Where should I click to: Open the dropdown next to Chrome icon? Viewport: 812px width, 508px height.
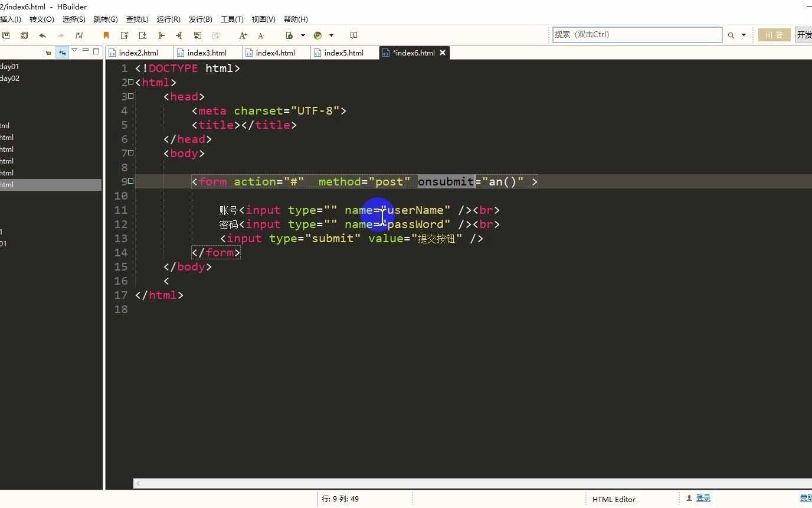pyautogui.click(x=331, y=35)
